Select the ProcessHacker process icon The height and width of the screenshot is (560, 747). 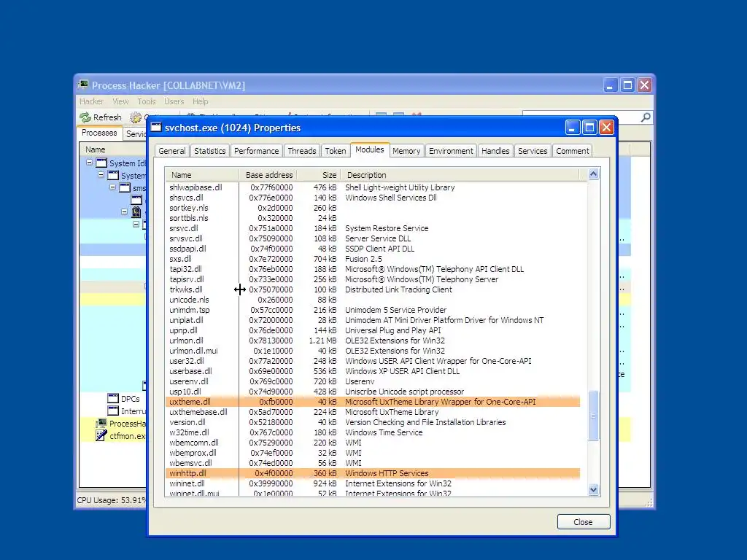101,424
